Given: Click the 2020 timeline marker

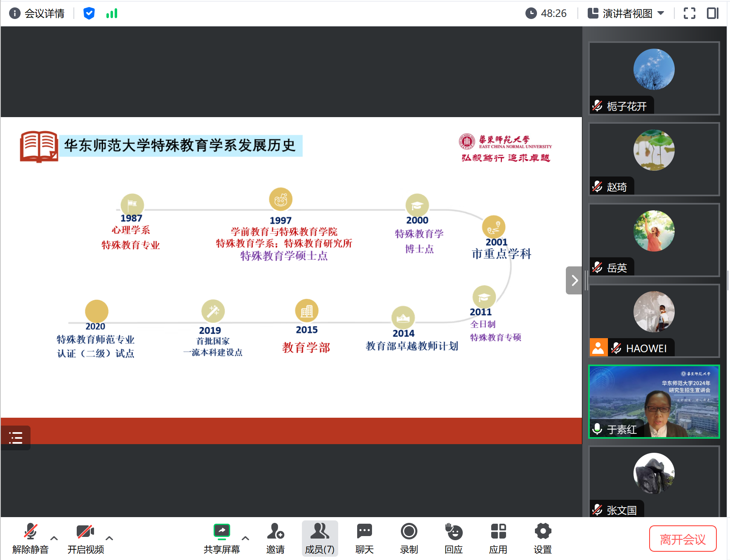Looking at the screenshot, I should coord(97,311).
